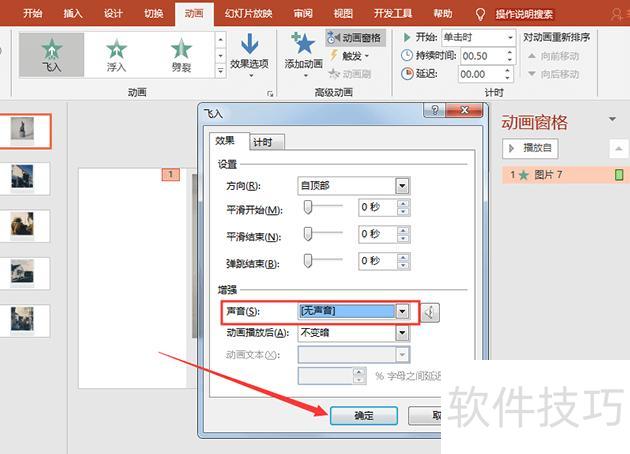Open the 开发工具 tab
Image resolution: width=630 pixels, height=454 pixels.
[393, 14]
